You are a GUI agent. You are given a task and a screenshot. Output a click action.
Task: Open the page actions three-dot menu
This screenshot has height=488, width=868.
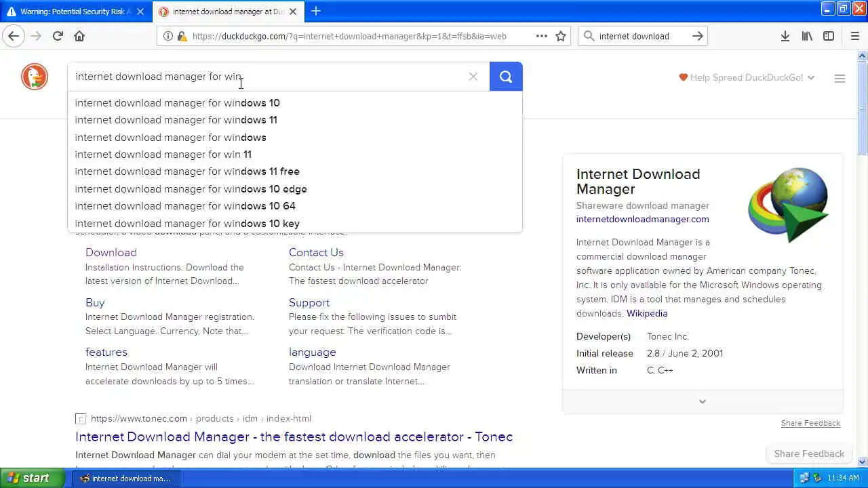pos(541,36)
